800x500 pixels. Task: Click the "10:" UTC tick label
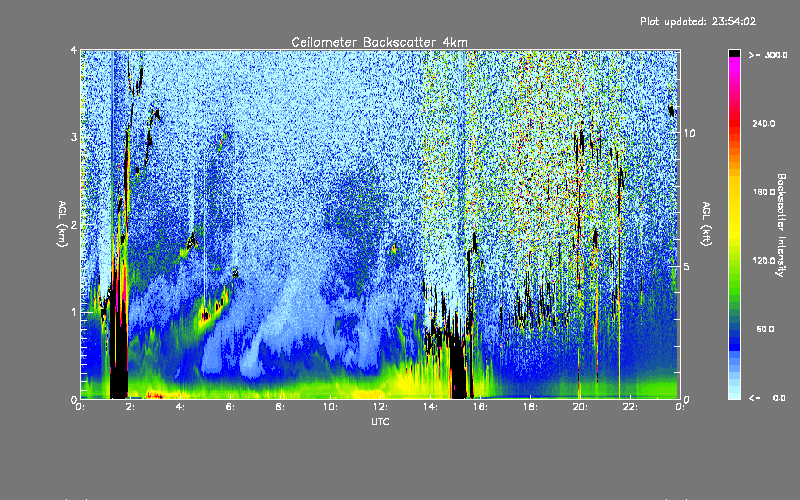(330, 407)
